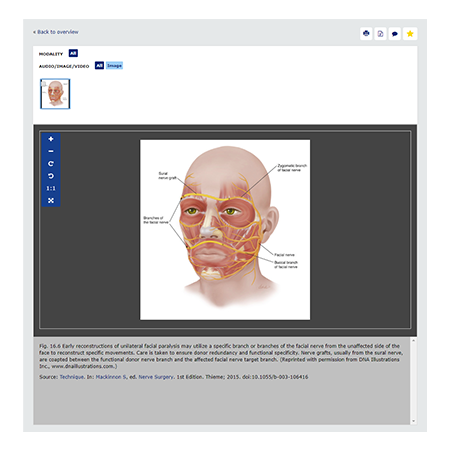Click the export document icon

380,34
